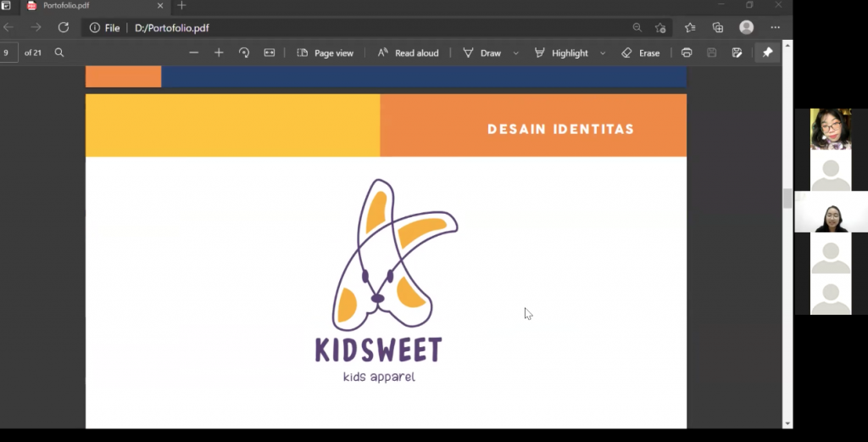868x442 pixels.
Task: Click the page number input field
Action: pos(8,53)
